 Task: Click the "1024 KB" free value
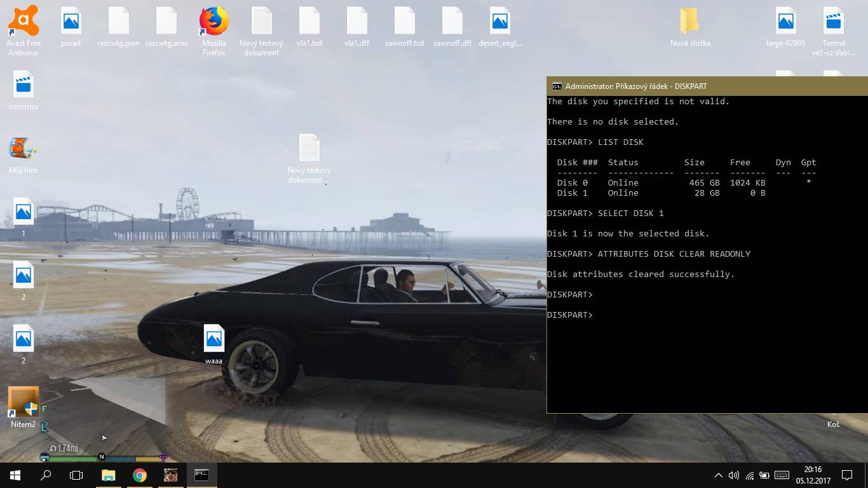coord(747,183)
